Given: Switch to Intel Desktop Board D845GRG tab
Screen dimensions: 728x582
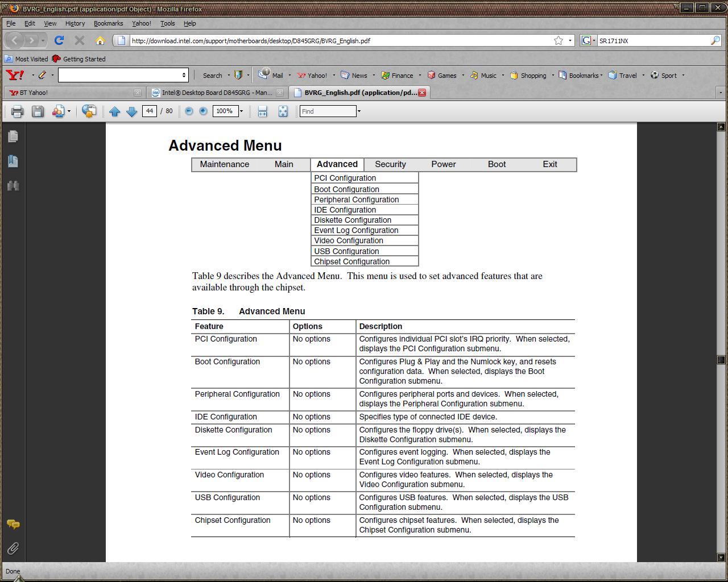Looking at the screenshot, I should pyautogui.click(x=217, y=93).
